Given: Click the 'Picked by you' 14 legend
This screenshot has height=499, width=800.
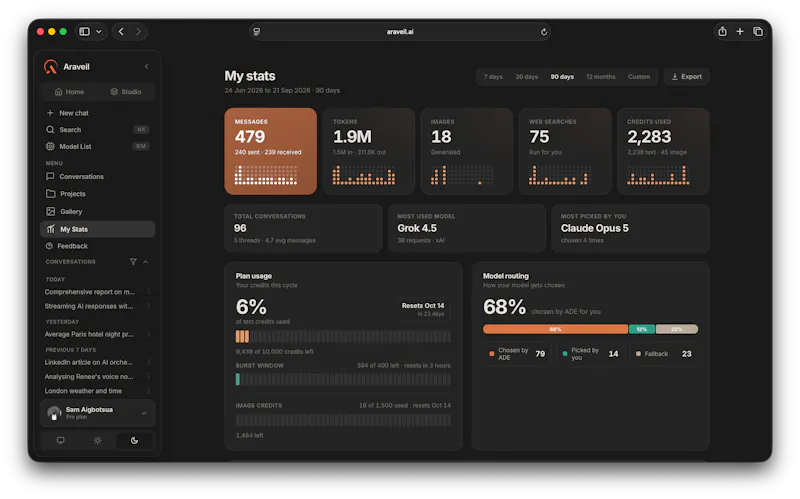Looking at the screenshot, I should 591,354.
